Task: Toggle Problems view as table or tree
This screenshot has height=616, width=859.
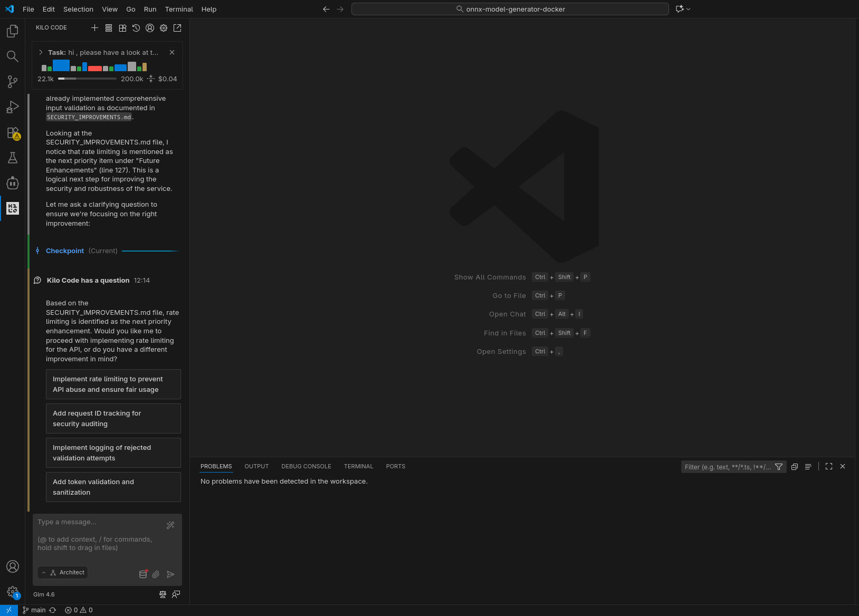Action: (808, 467)
